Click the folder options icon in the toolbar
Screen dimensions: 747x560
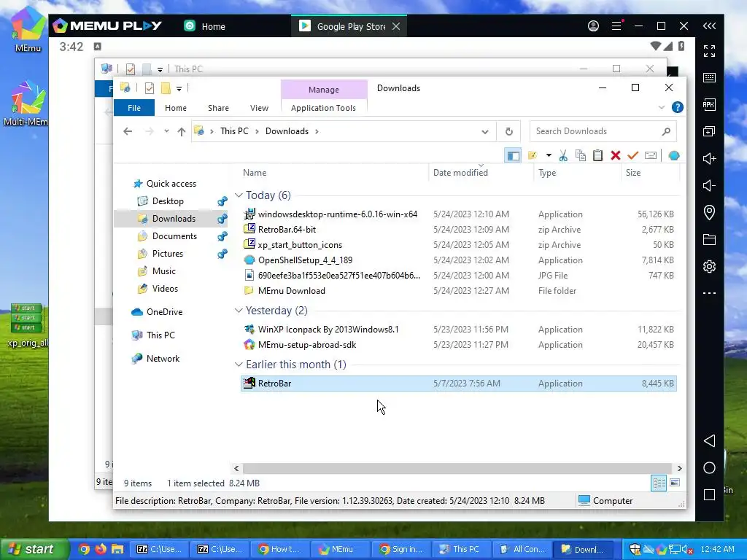point(533,155)
